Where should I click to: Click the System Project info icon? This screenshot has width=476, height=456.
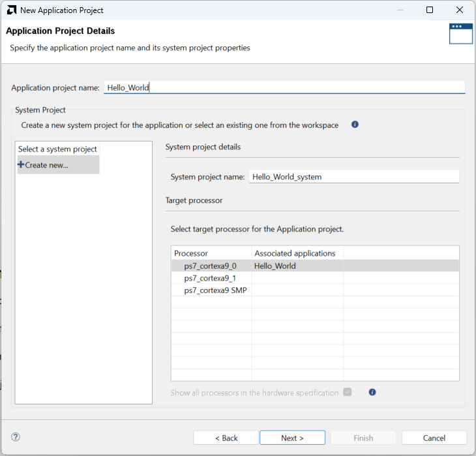(355, 125)
